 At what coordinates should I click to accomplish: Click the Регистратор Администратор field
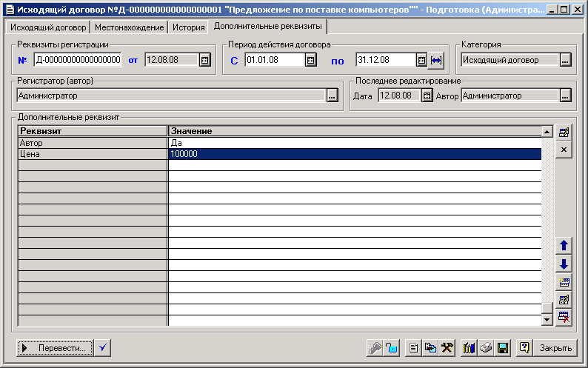pyautogui.click(x=171, y=96)
